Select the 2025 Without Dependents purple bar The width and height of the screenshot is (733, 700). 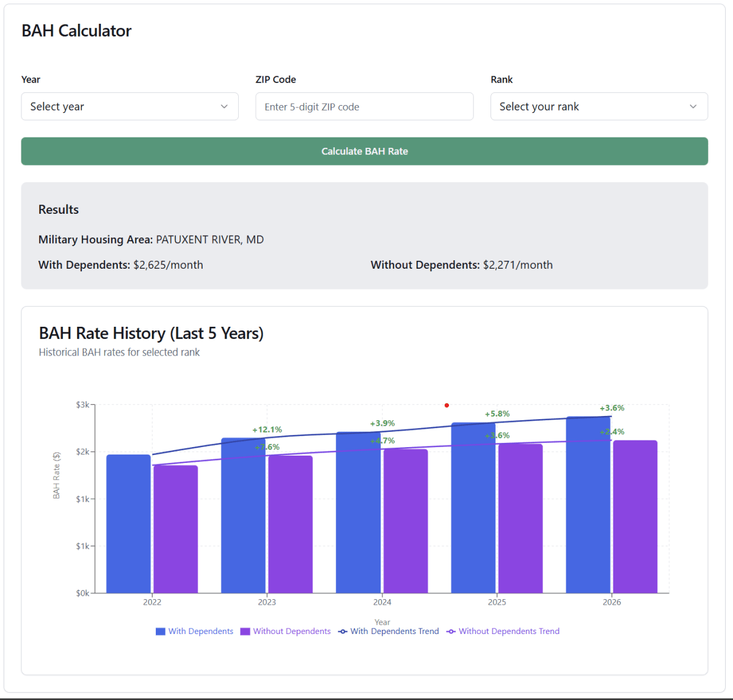coord(520,519)
